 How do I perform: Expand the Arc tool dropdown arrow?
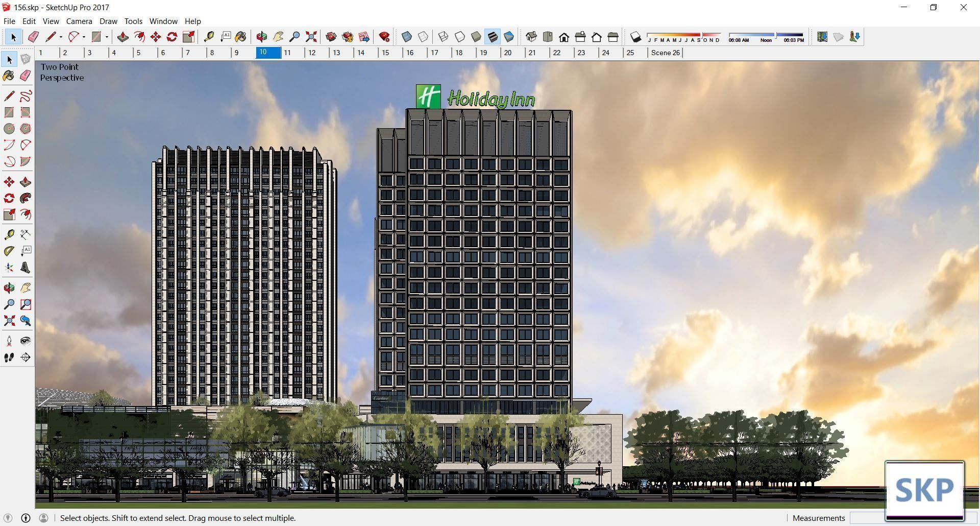84,37
